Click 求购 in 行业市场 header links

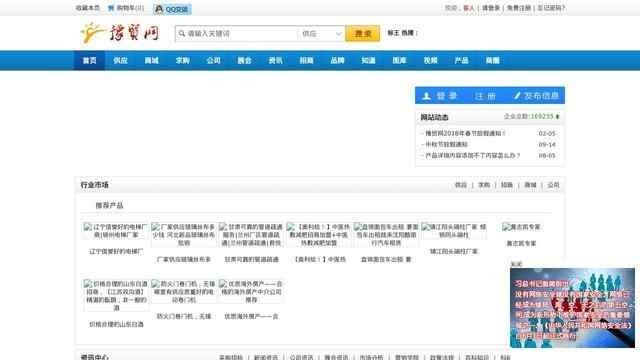pos(484,185)
